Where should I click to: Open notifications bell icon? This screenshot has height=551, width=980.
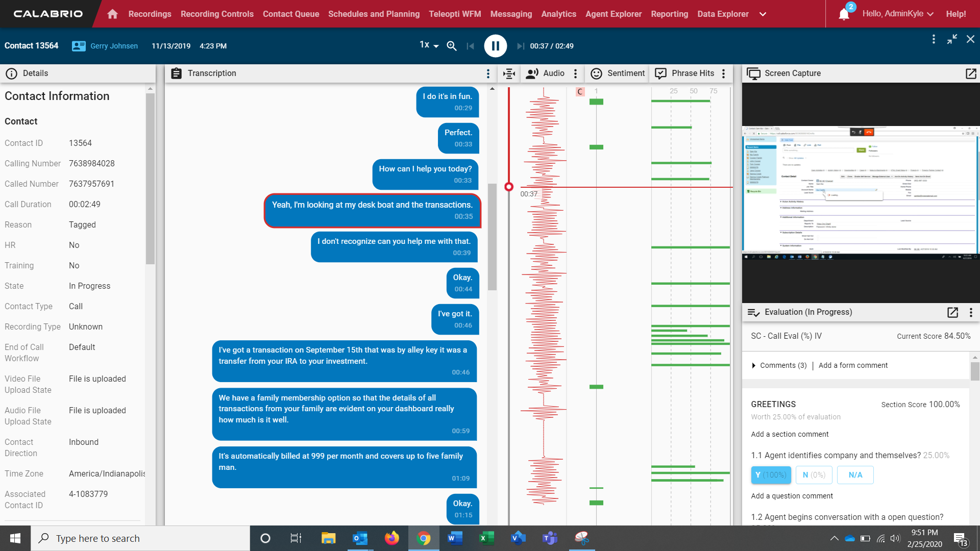tap(844, 14)
